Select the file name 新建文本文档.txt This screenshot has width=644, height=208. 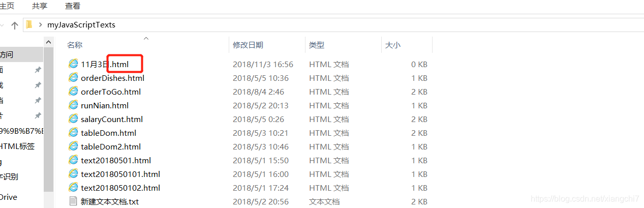pos(110,201)
